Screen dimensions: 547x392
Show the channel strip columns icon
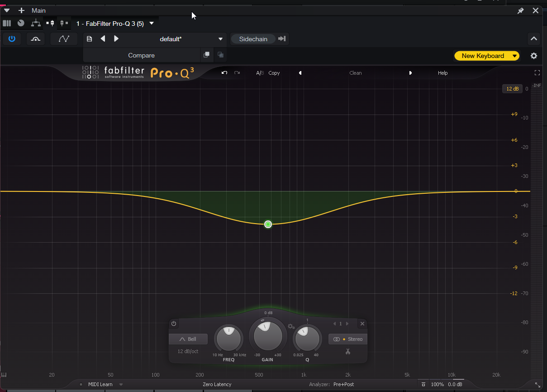coord(6,23)
